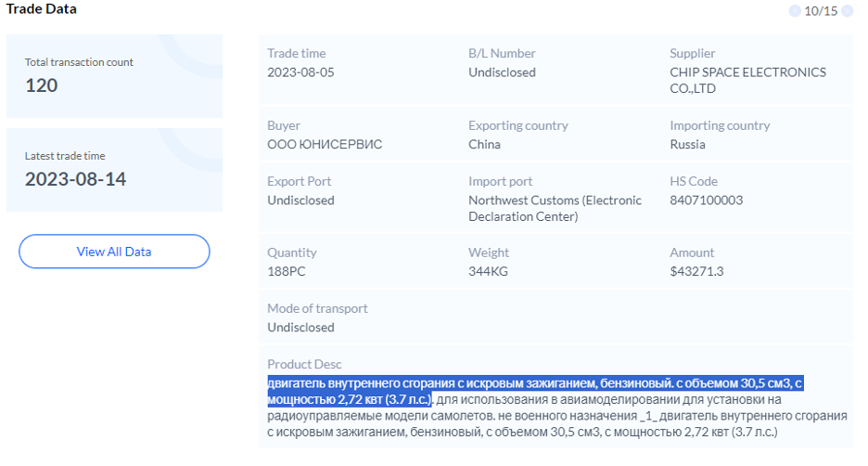This screenshot has width=868, height=466.
Task: Click the exporting country value China
Action: (x=484, y=144)
